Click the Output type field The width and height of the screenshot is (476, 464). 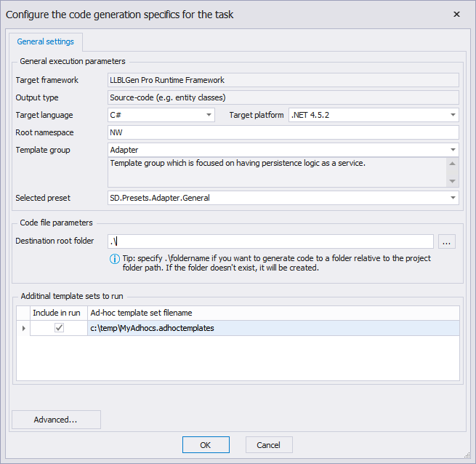(x=283, y=97)
